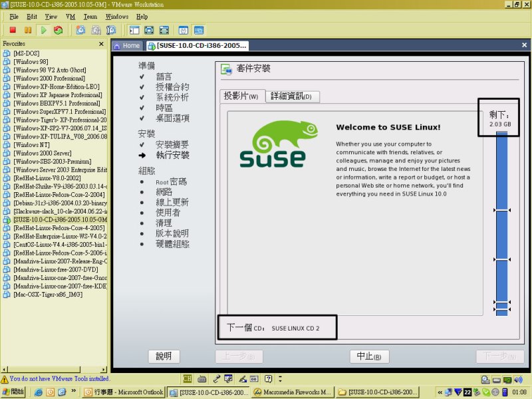Open the Windows menu
532x399 pixels.
click(x=117, y=17)
